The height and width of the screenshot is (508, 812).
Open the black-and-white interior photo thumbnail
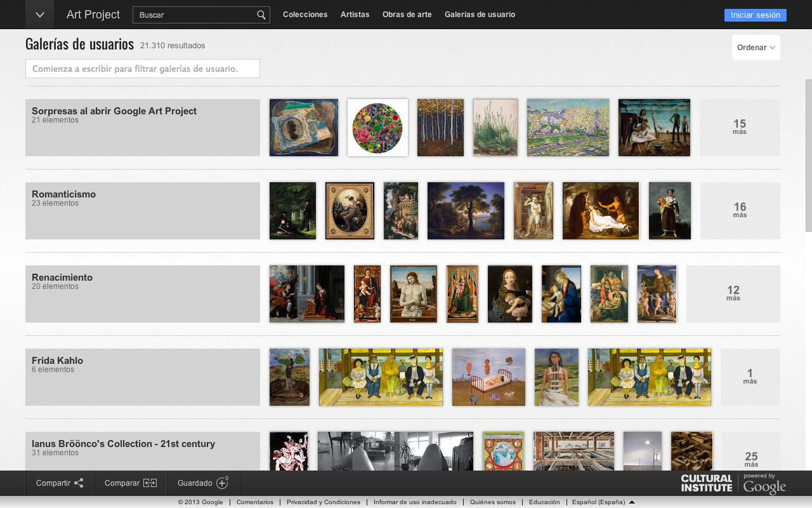(x=395, y=451)
